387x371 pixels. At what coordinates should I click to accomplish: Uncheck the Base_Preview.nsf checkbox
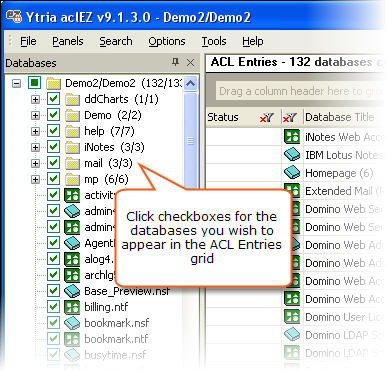click(53, 291)
